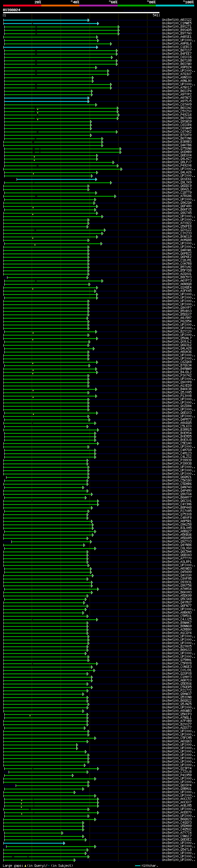Select hit UniRef100_B4FEE7
This screenshot has width=197, height=868.
click(177, 54)
